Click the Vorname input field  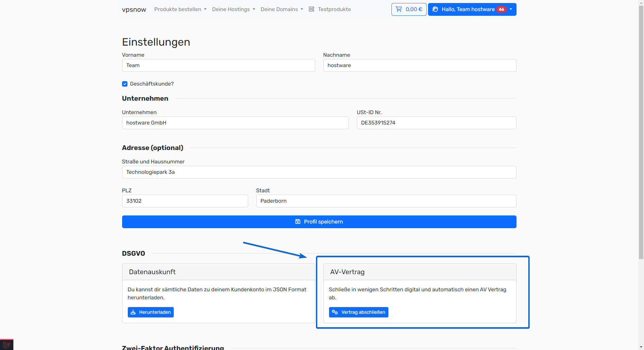(x=218, y=65)
